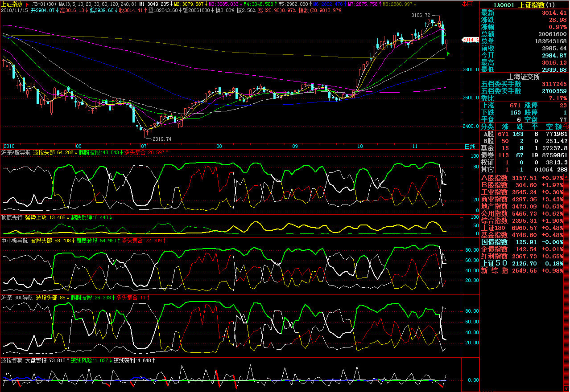Click 短线获利:4.648 value label
570x392 pixels.
click(132, 360)
